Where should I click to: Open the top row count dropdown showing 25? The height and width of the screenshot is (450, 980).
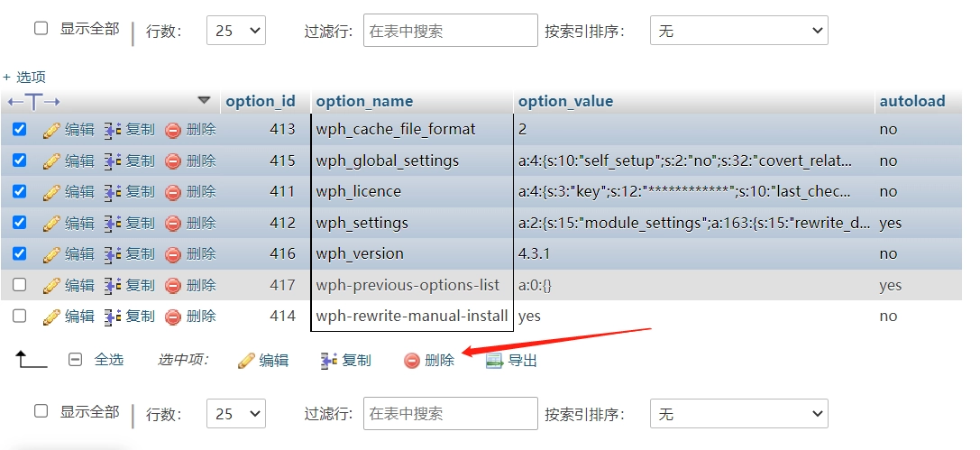coord(235,31)
